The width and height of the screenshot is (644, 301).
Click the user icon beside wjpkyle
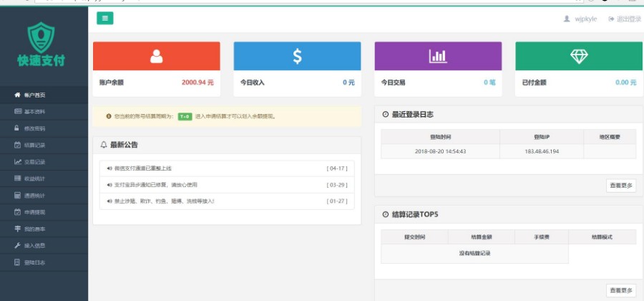pos(567,19)
